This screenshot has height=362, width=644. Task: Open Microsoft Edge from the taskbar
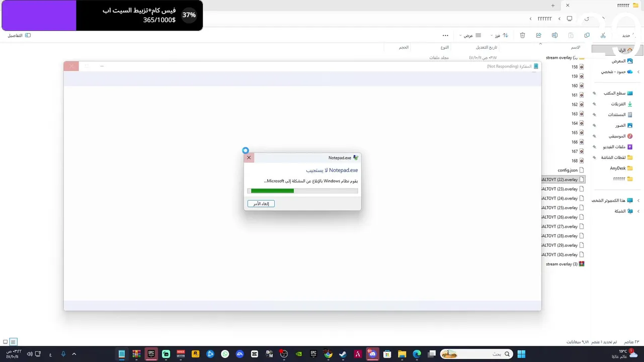click(x=417, y=354)
